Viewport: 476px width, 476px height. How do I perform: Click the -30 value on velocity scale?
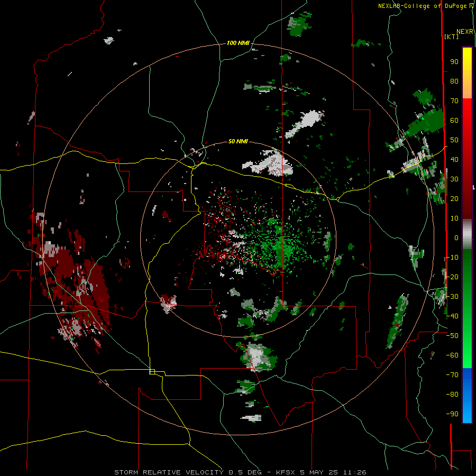point(452,297)
